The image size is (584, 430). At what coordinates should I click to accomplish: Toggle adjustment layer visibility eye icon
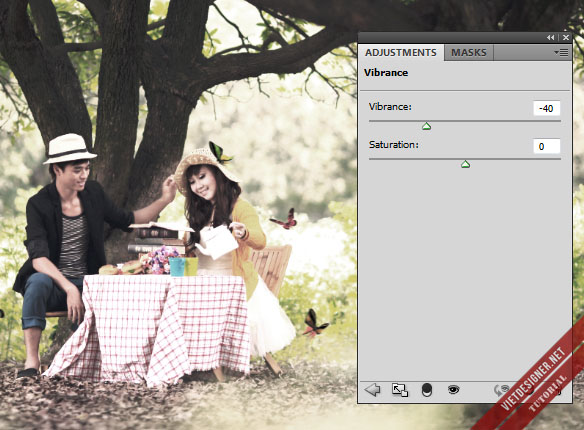[453, 390]
